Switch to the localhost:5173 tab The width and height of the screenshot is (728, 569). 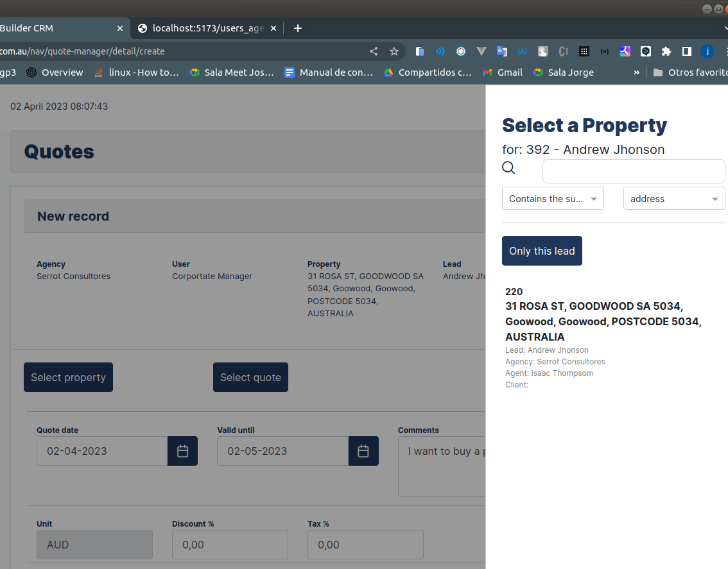[207, 28]
